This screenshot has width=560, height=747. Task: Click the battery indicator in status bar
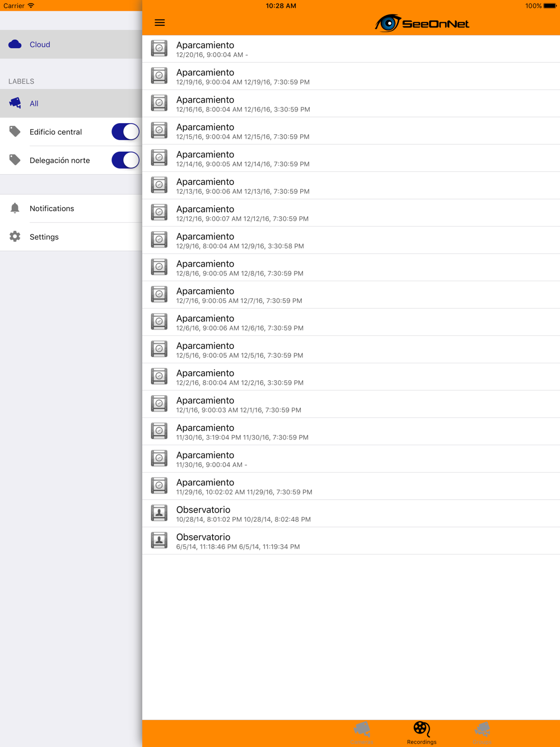[x=549, y=6]
